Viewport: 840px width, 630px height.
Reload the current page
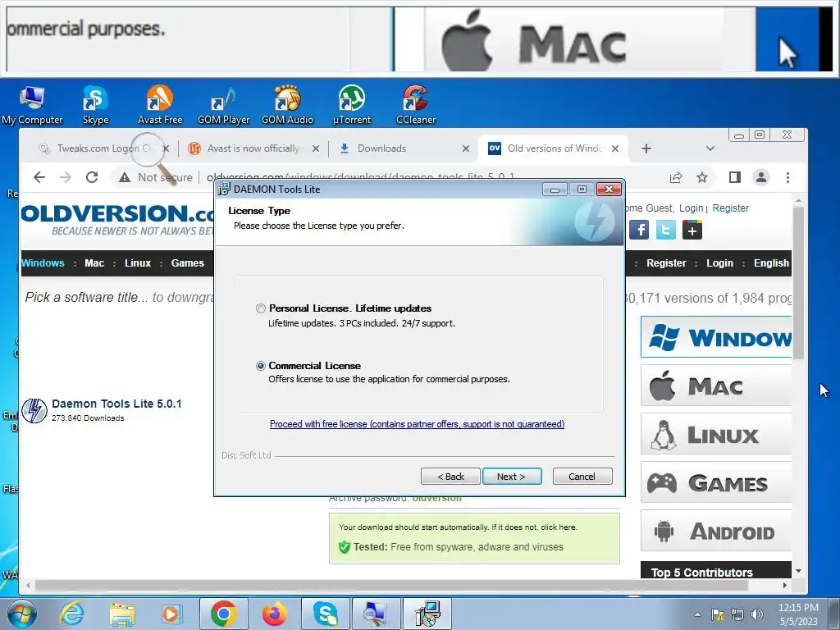(x=92, y=177)
